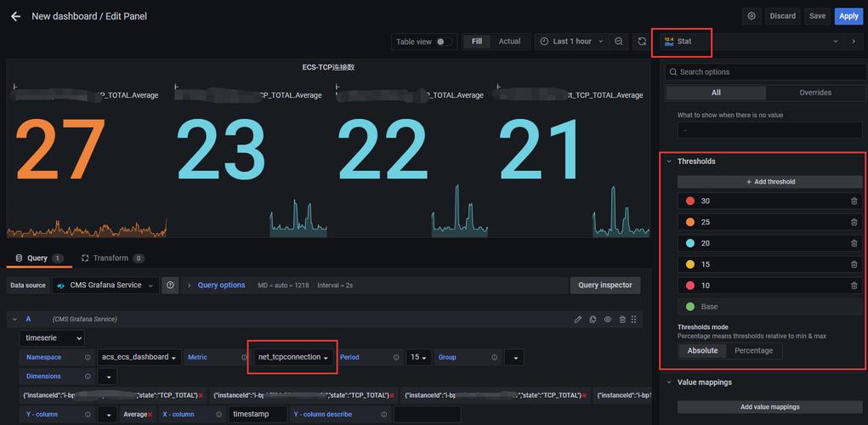Screen dimensions: 868x425
Task: Go back with the left arrow icon
Action: click(x=15, y=17)
